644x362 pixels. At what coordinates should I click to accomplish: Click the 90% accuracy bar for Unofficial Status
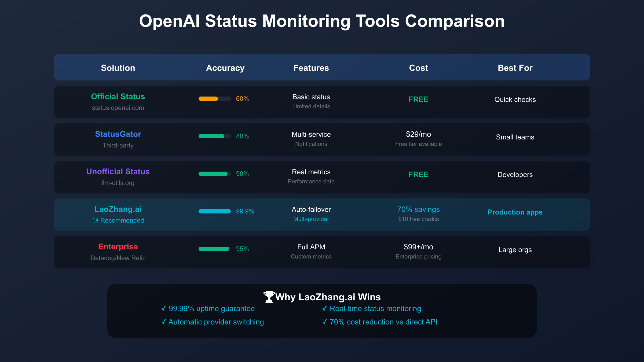215,174
